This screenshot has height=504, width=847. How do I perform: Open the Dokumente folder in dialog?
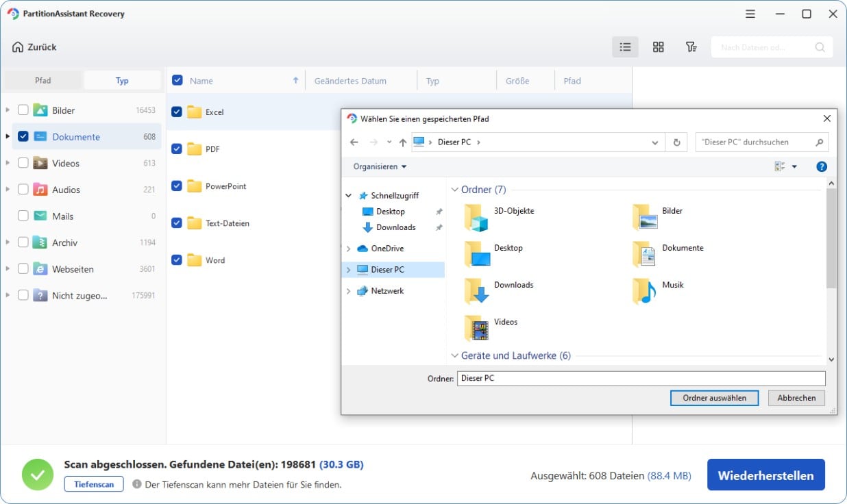point(667,253)
